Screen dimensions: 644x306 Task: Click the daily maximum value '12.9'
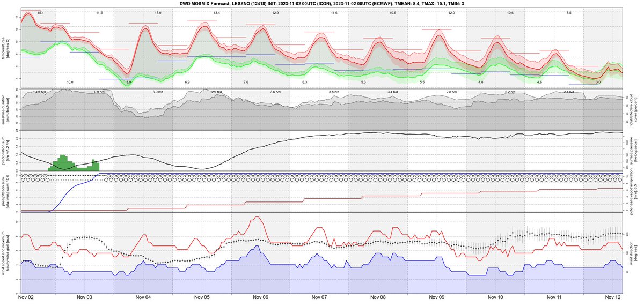[275, 12]
